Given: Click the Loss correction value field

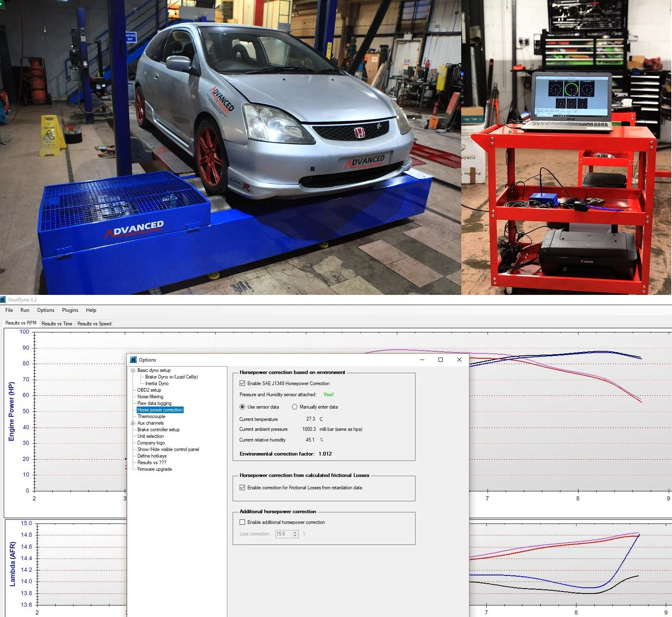Looking at the screenshot, I should coord(284,534).
